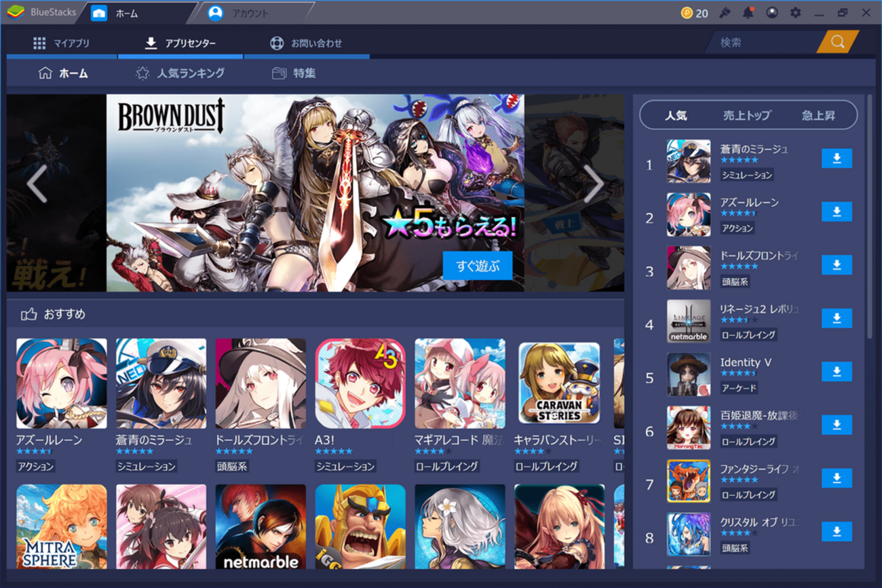Click the rank 2 アズールレーン app icon
The image size is (882, 588).
point(689,214)
